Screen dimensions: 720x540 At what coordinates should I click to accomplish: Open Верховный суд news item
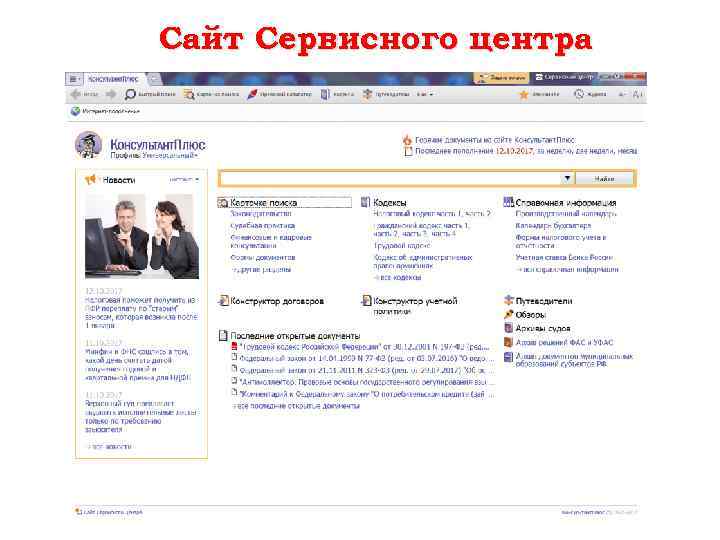[141, 416]
